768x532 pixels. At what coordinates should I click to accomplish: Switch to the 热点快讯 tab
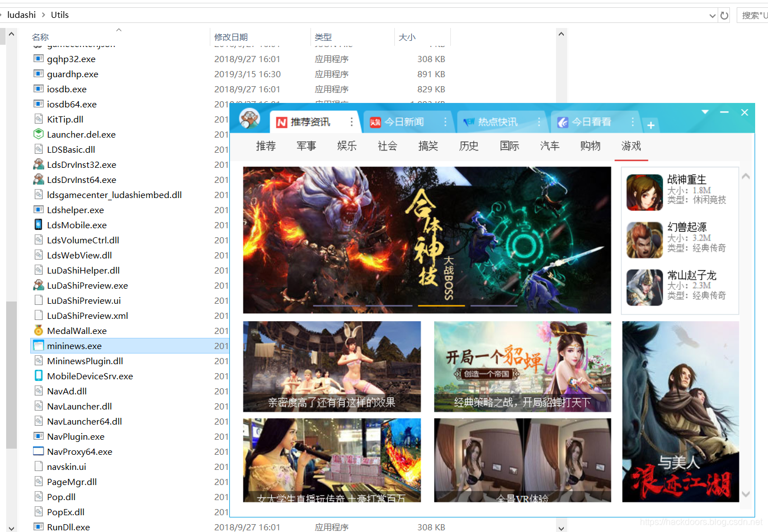pyautogui.click(x=502, y=122)
